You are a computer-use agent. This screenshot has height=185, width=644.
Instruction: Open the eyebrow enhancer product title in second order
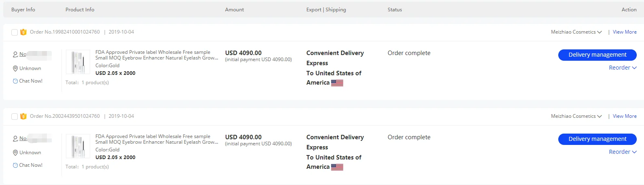point(157,139)
